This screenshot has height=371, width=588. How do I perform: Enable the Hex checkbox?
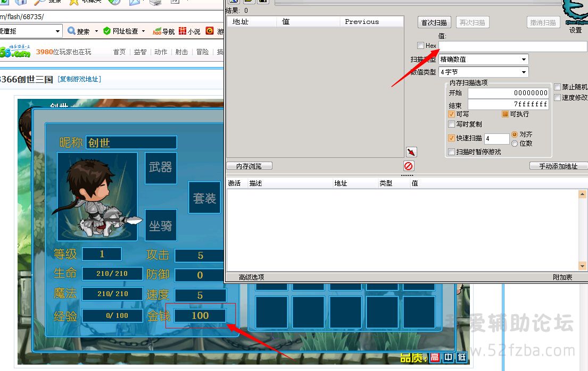[x=420, y=45]
